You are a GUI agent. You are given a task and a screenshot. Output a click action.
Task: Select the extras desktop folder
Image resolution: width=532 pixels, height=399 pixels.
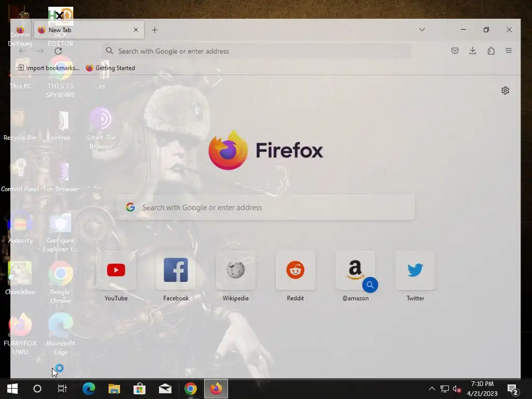(x=60, y=125)
